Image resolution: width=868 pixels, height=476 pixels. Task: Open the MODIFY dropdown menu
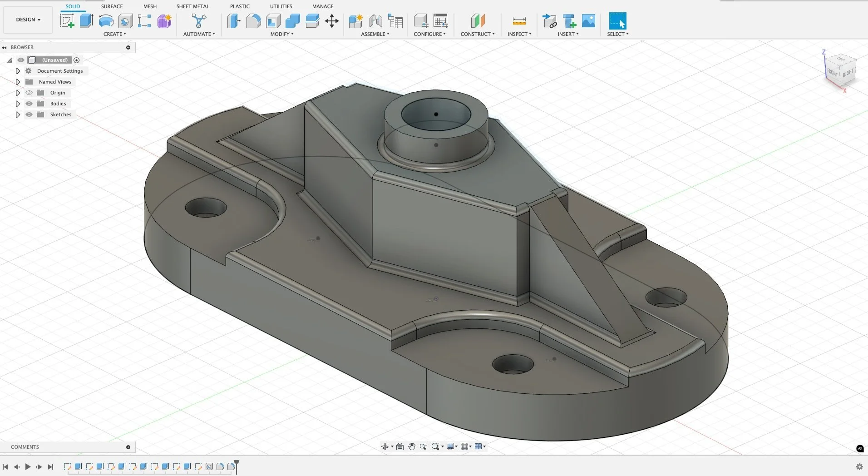[x=282, y=34]
